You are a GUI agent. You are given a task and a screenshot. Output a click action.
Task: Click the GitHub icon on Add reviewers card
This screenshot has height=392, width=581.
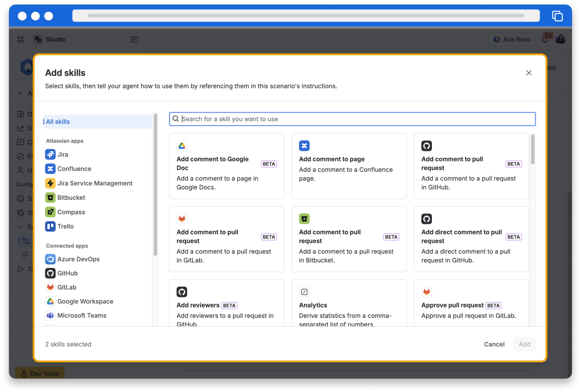(x=182, y=292)
